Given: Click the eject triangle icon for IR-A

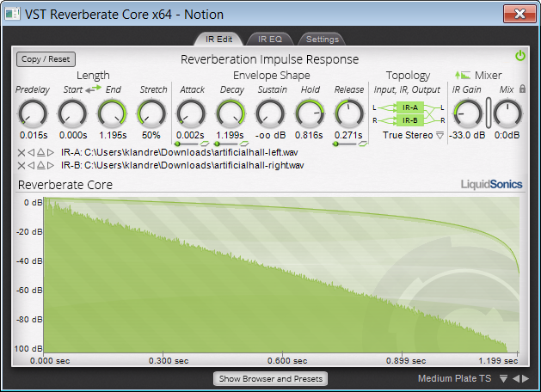Looking at the screenshot, I should (x=40, y=152).
